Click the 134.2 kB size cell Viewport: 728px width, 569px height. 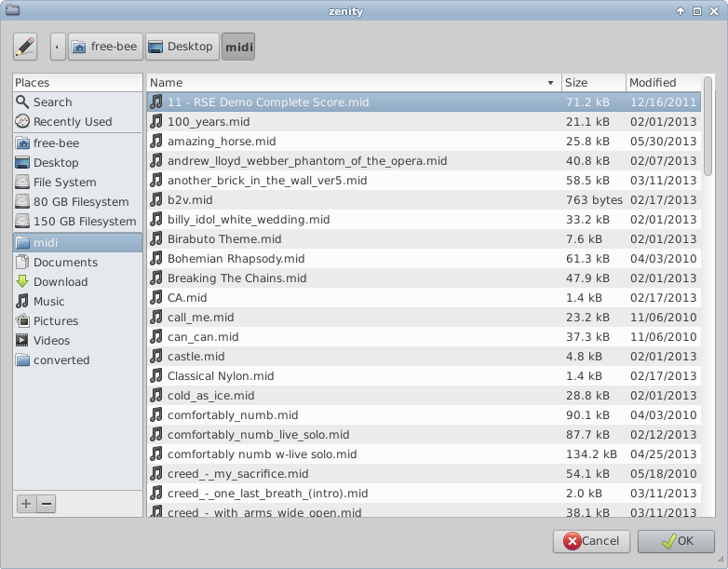click(x=591, y=454)
